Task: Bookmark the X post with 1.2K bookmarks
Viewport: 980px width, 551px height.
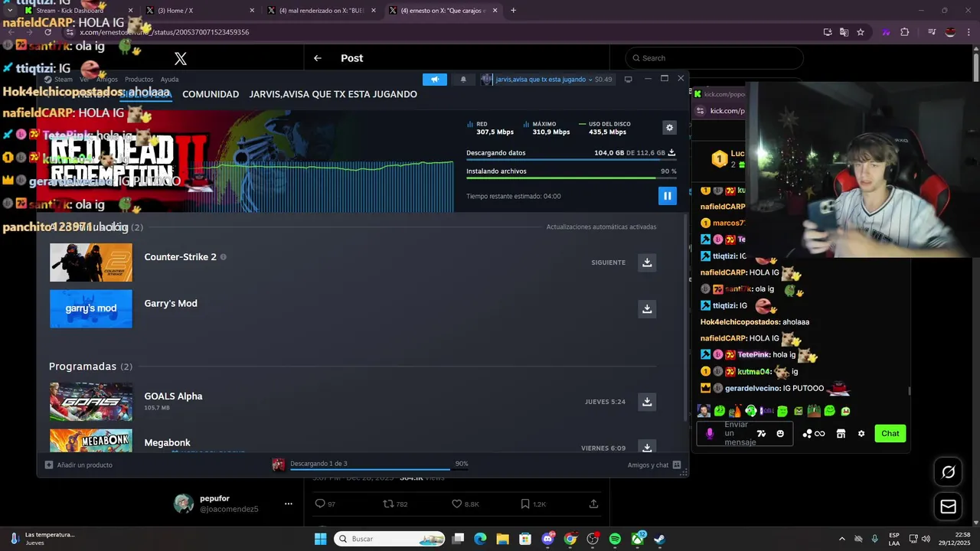Action: [x=533, y=504]
